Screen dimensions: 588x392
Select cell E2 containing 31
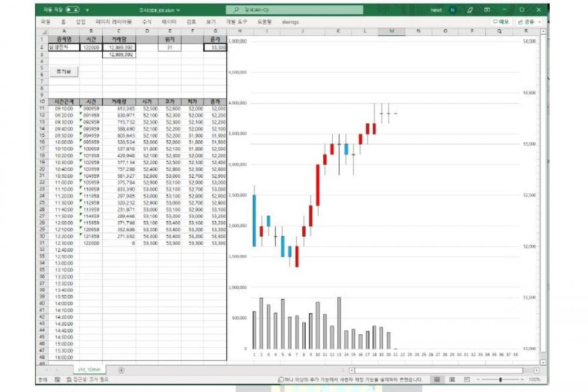coord(169,48)
